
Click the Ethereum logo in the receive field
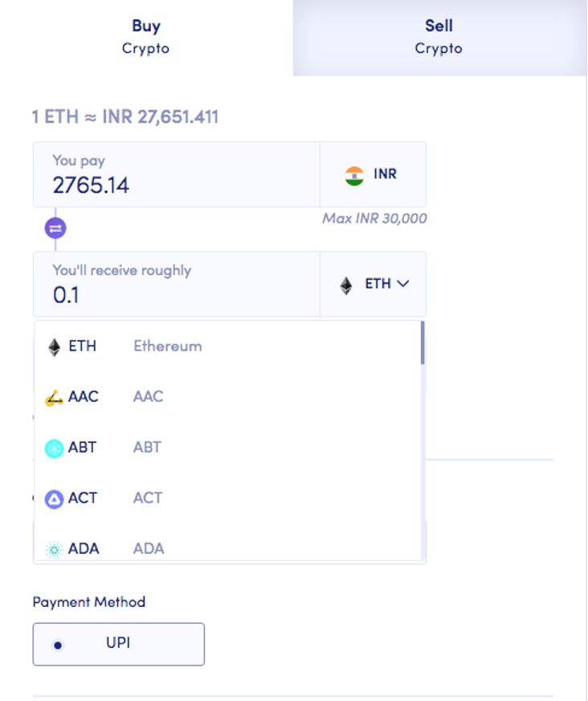pyautogui.click(x=346, y=285)
